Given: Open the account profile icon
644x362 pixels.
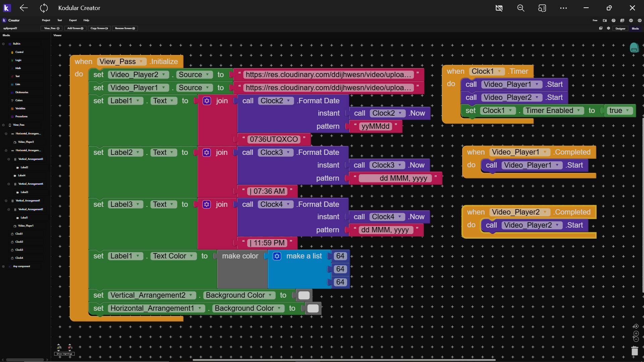Looking at the screenshot, I should pyautogui.click(x=639, y=20).
